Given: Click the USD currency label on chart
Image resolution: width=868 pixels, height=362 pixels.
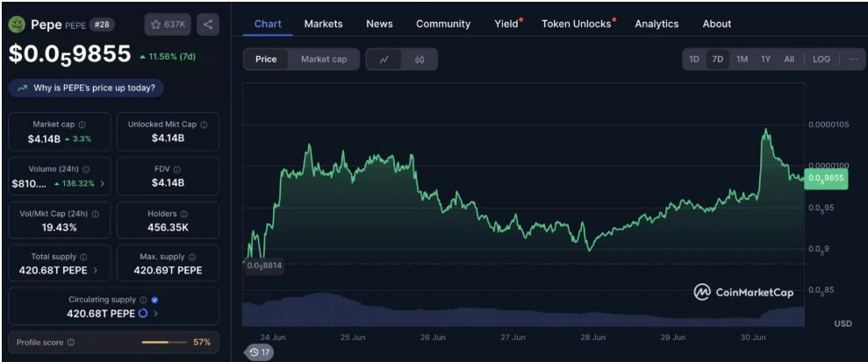Looking at the screenshot, I should 843,323.
